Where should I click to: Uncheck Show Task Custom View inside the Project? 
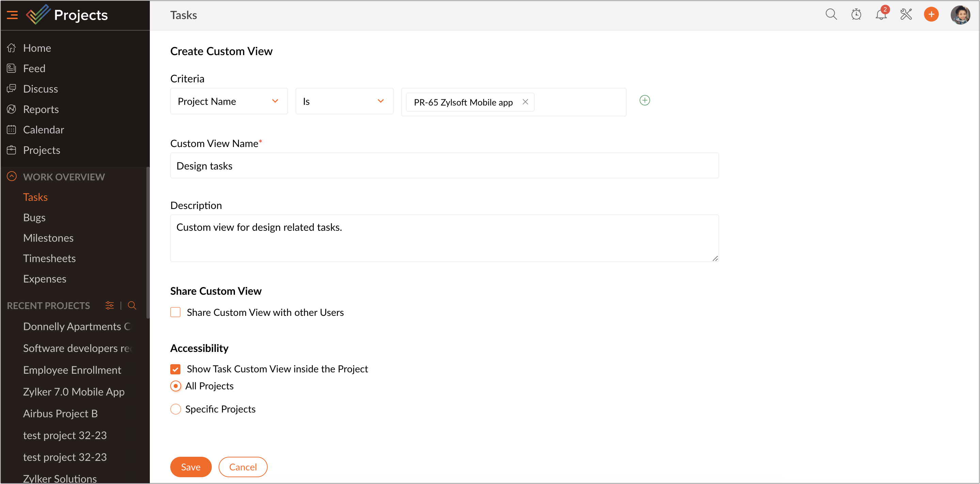175,369
